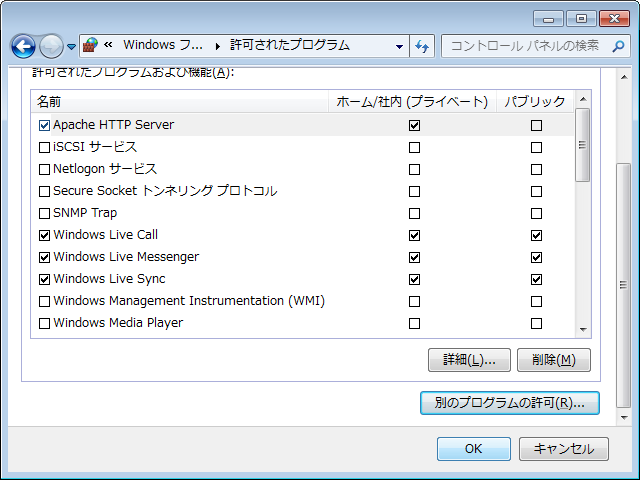
Task: Enable iSCSI サービス private network checkbox
Action: 414,147
